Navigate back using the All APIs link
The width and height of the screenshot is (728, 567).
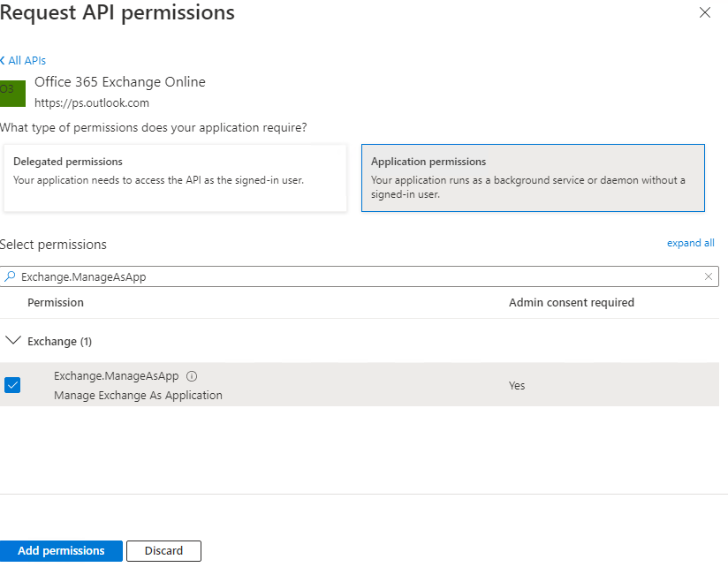(23, 60)
